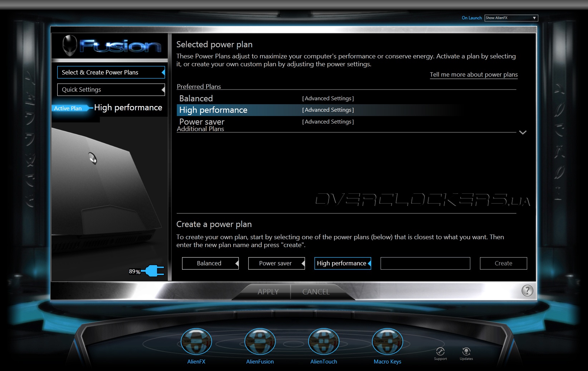Click the Preferred Plans heading
Viewport: 588px width, 371px height.
pos(199,87)
